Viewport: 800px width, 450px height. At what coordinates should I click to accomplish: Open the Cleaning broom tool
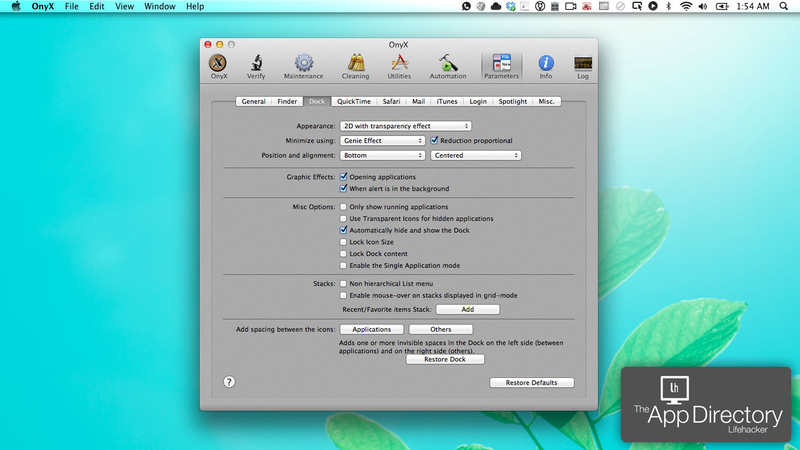(x=355, y=66)
